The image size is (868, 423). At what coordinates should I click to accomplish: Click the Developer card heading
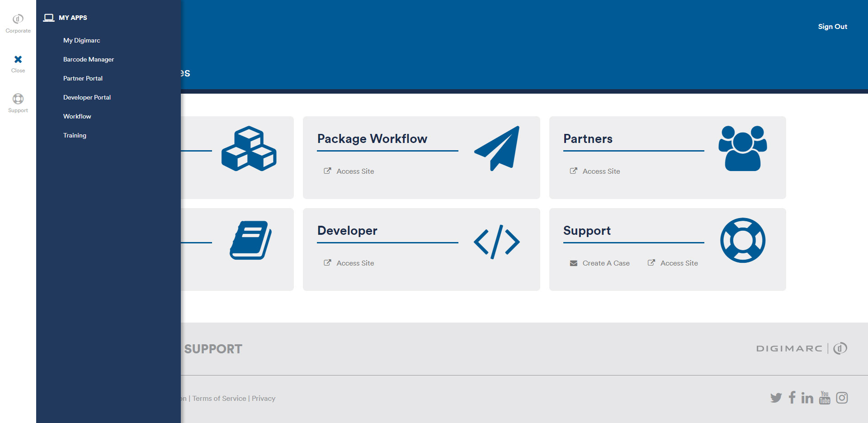click(347, 230)
